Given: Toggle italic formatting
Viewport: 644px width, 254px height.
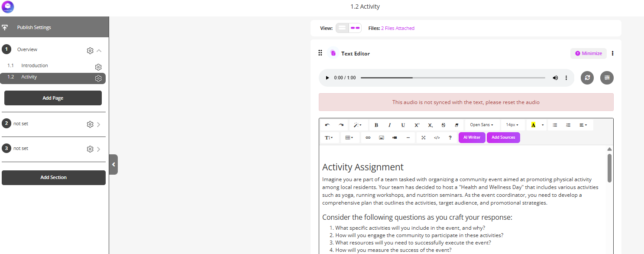Looking at the screenshot, I should (390, 125).
